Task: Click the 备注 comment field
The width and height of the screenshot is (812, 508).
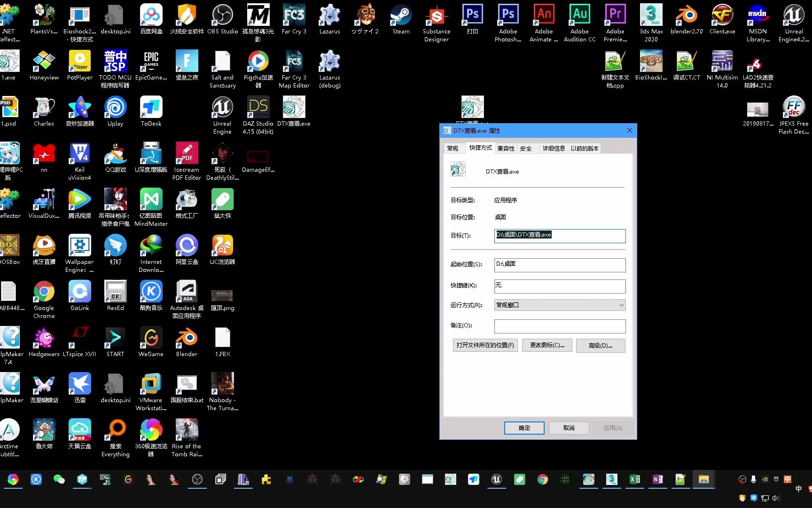Action: pyautogui.click(x=560, y=326)
